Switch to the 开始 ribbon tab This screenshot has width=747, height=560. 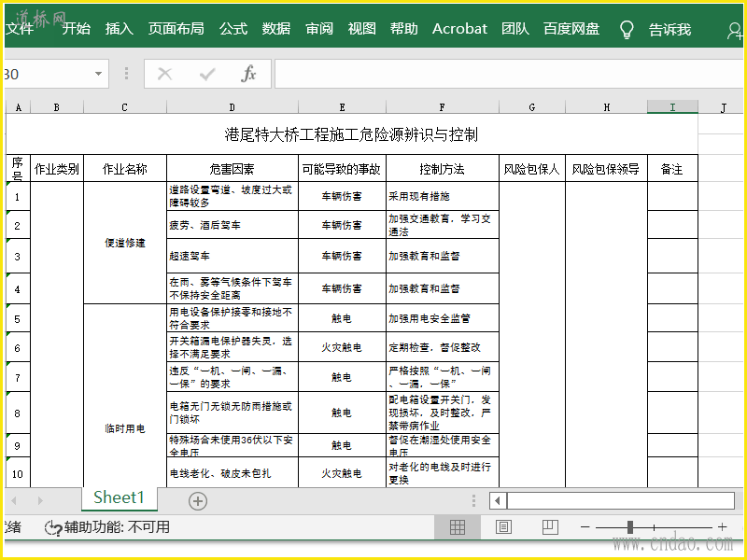click(77, 29)
